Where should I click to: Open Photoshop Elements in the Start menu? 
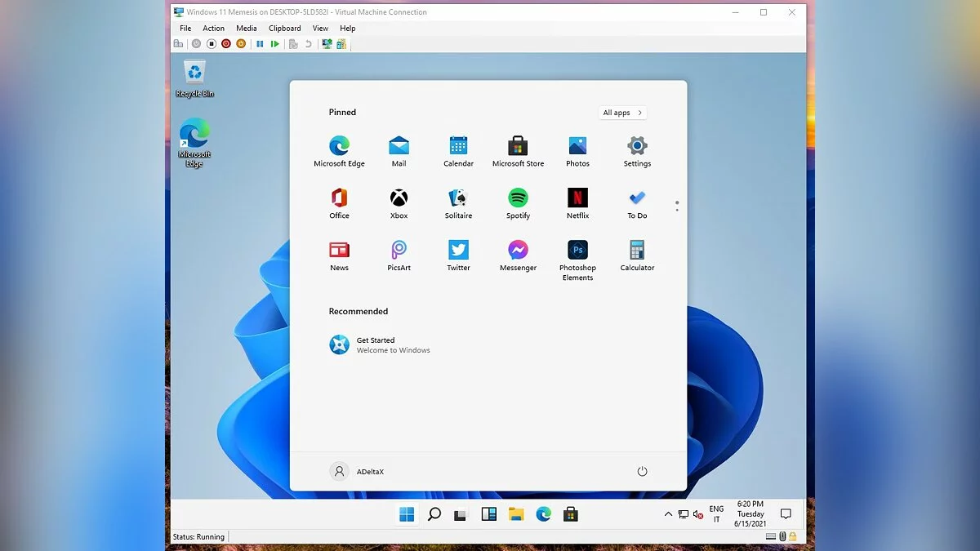coord(577,251)
